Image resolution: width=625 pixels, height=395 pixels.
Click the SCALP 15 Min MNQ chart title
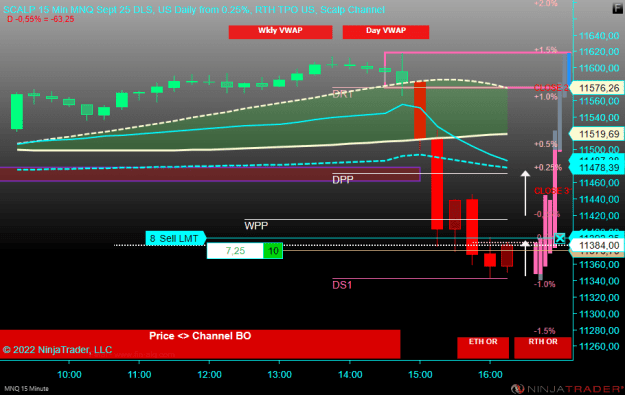click(194, 9)
